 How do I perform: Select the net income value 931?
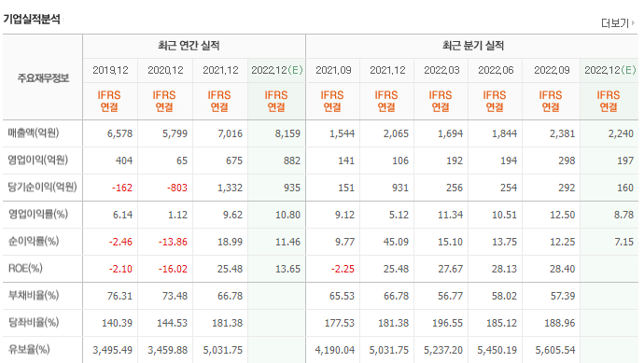(x=400, y=188)
